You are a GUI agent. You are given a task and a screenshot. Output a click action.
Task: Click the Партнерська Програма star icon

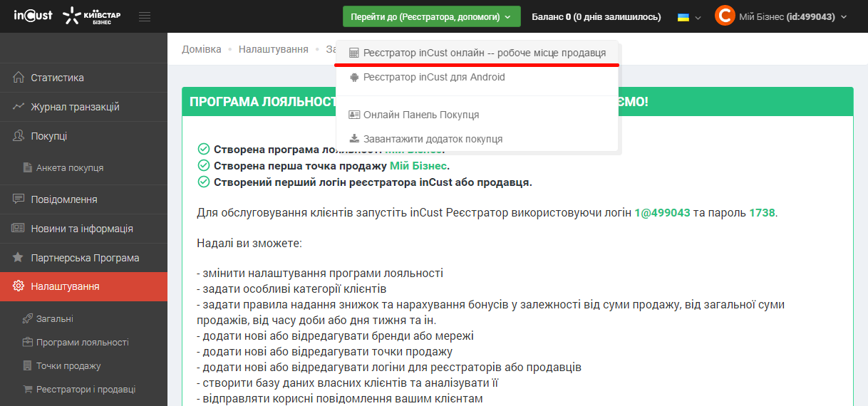(x=19, y=258)
